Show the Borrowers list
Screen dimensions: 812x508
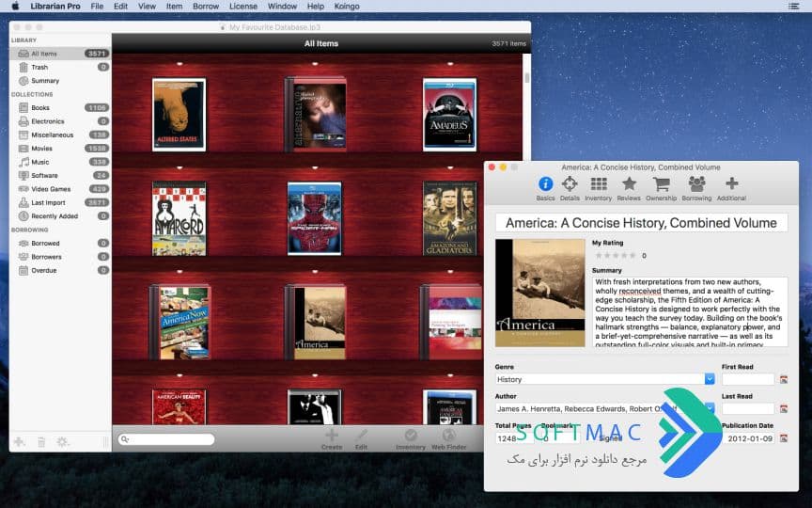pyautogui.click(x=60, y=257)
